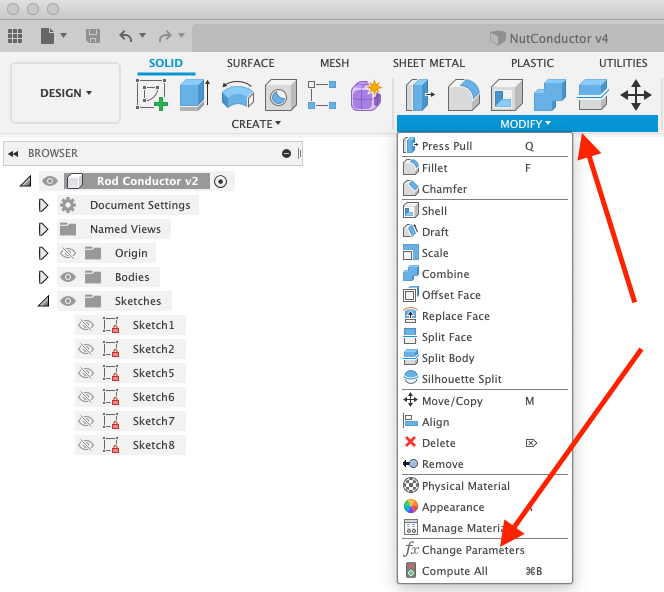Select the Rectangular Pattern tool icon
Screen dimensions: 664x592
point(322,95)
